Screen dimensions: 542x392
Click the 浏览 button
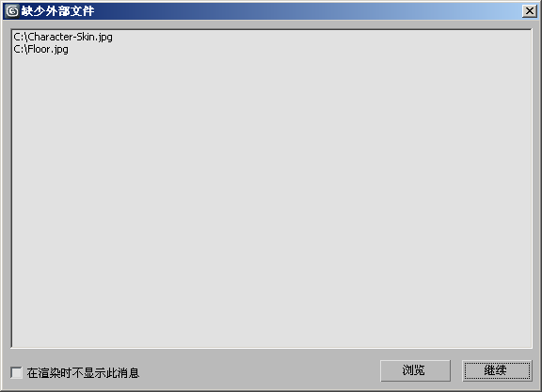point(415,370)
